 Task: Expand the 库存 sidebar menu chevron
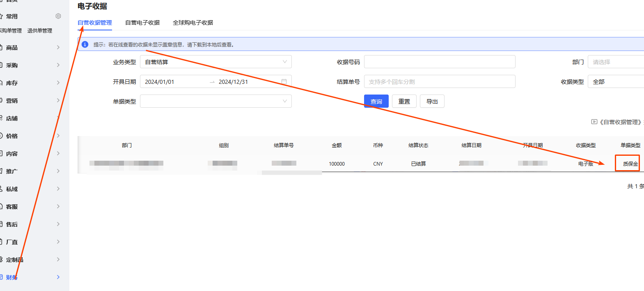[x=58, y=83]
